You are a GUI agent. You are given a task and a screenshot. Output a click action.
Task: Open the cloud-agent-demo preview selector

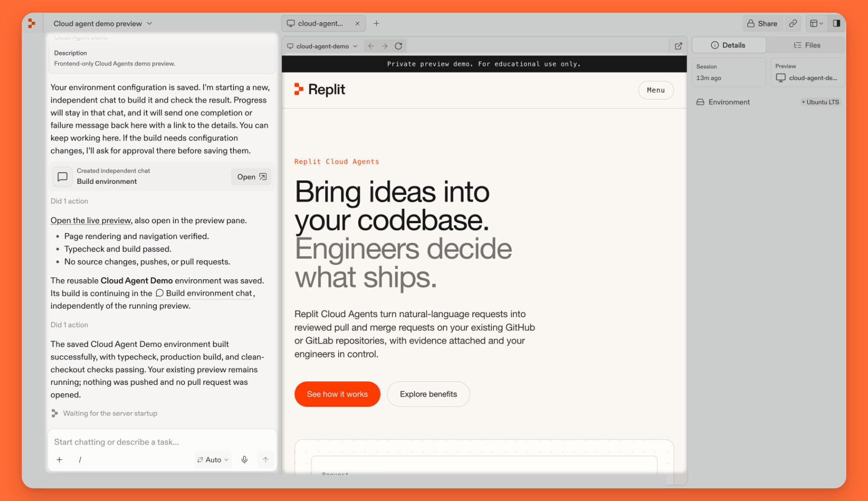322,46
